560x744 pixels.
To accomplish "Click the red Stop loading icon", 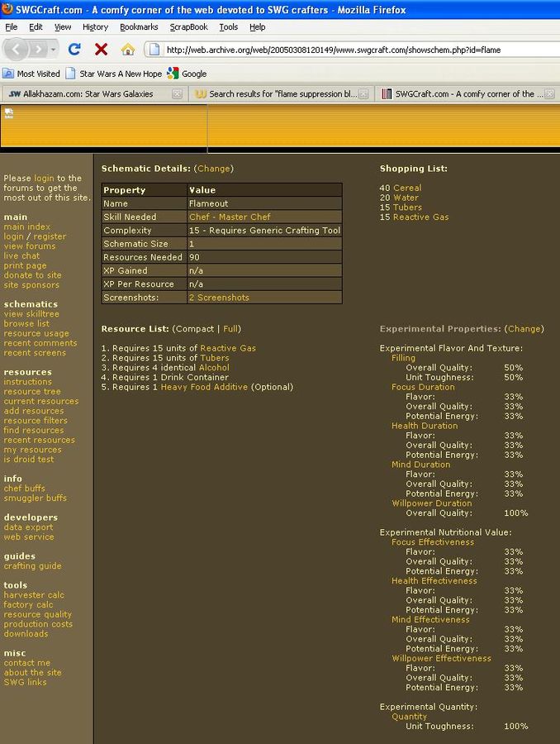I will 101,50.
